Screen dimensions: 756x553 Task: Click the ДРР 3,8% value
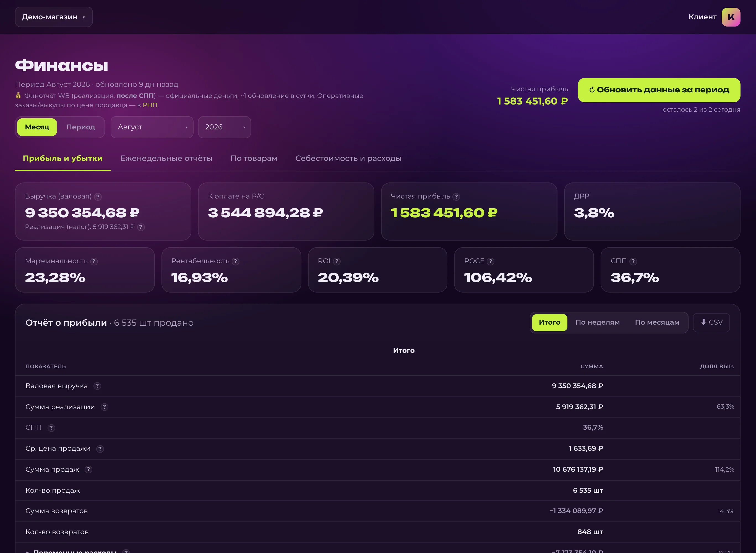[594, 213]
